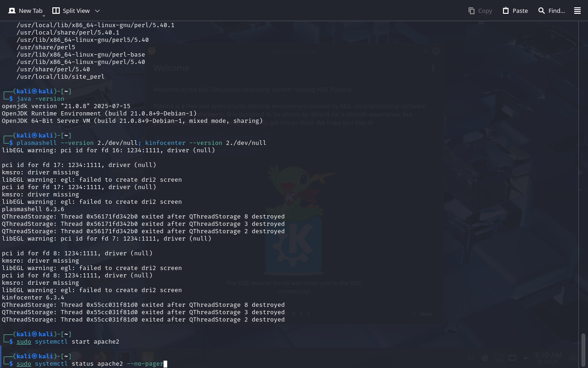Expand the chevron next to Split View
This screenshot has height=368, width=588.
[97, 11]
